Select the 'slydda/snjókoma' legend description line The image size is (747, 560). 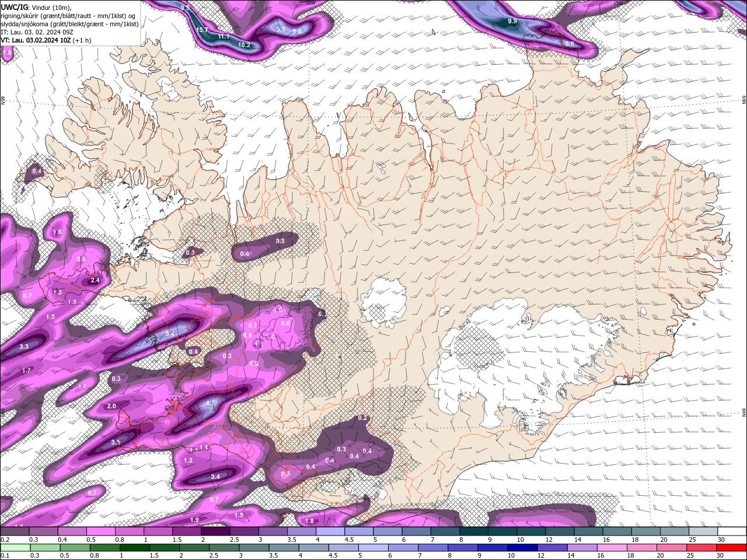coord(69,24)
